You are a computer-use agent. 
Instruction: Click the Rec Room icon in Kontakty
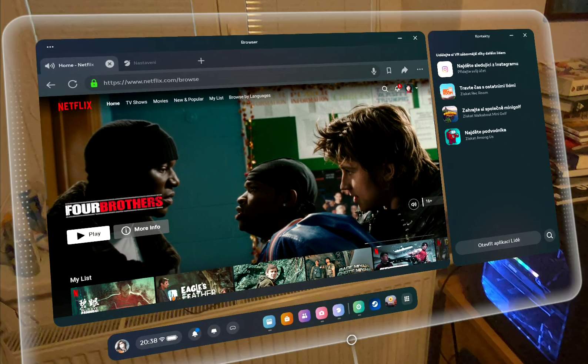click(447, 91)
